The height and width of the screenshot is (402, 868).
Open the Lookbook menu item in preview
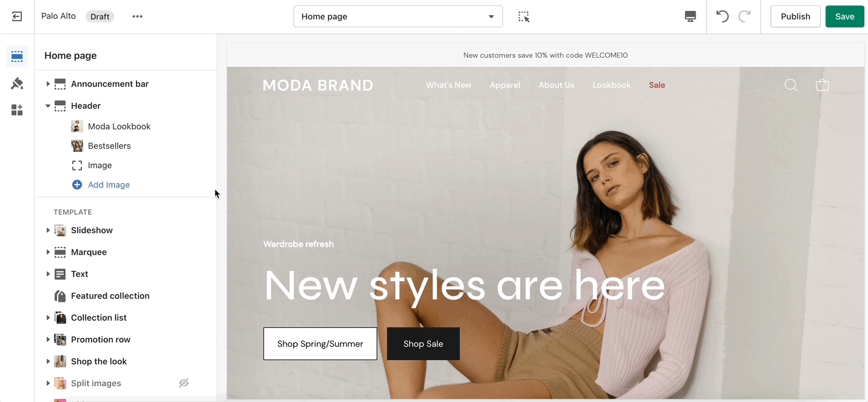pos(611,85)
